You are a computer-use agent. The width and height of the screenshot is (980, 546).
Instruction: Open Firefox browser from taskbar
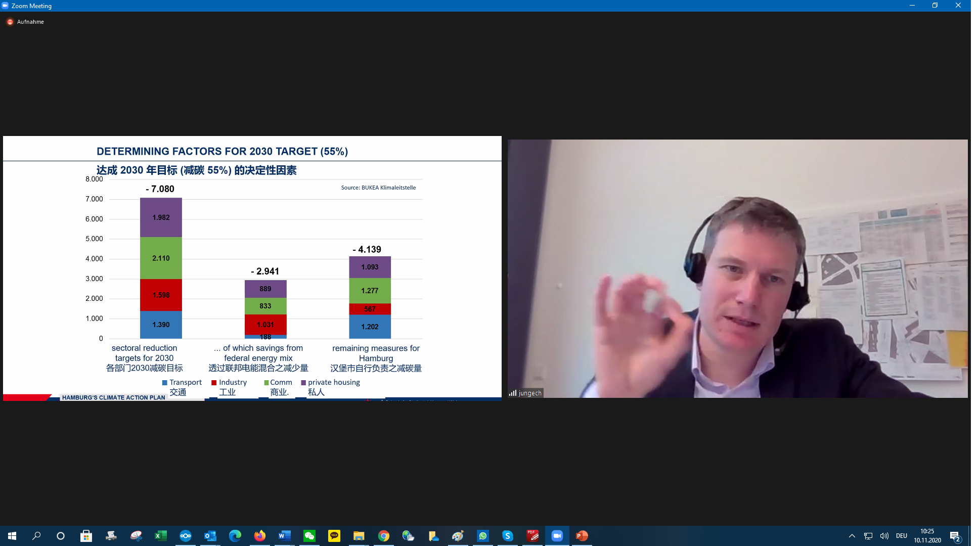[x=259, y=536]
